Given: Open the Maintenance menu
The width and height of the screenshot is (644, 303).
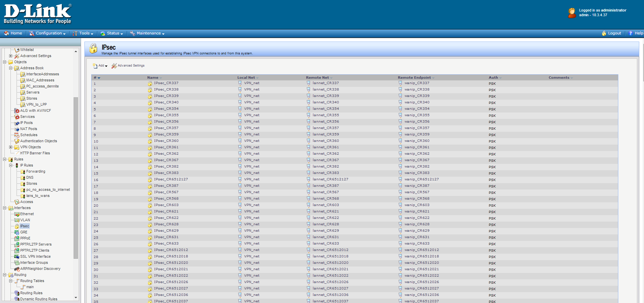Looking at the screenshot, I should click(147, 33).
